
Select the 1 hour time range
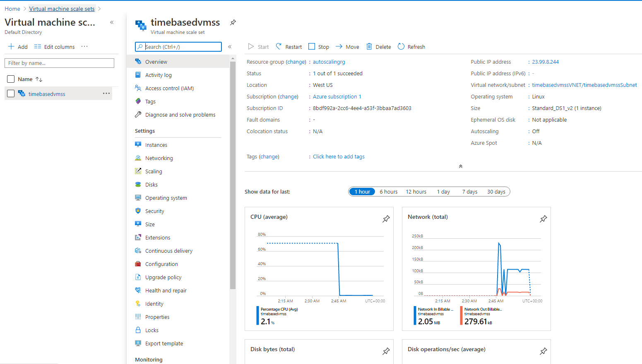click(362, 192)
